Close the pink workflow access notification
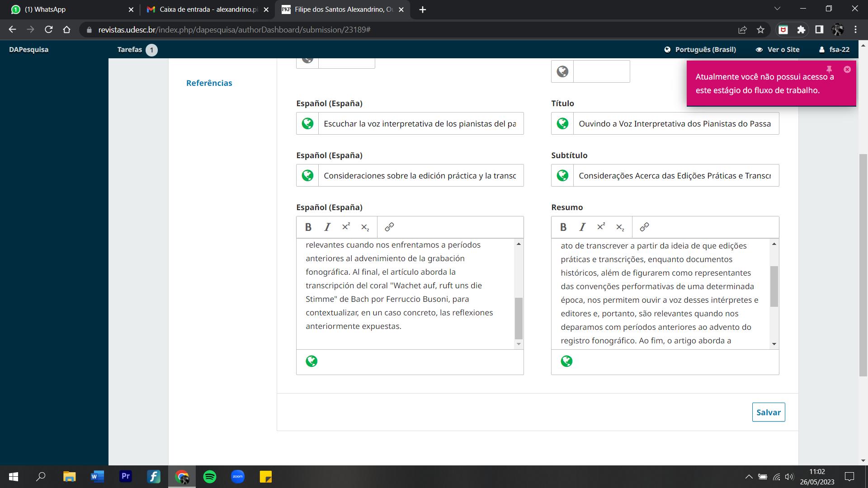Viewport: 868px width, 488px height. 847,70
